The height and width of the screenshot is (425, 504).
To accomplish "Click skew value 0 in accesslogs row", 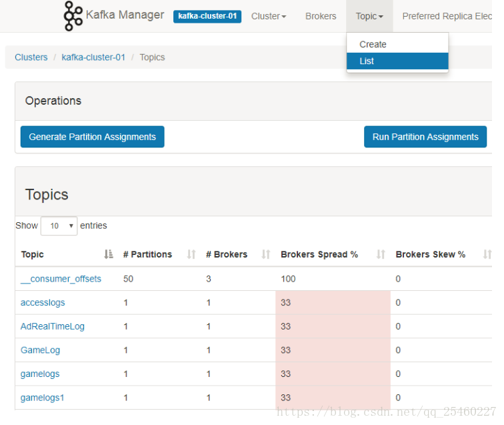I will 398,302.
